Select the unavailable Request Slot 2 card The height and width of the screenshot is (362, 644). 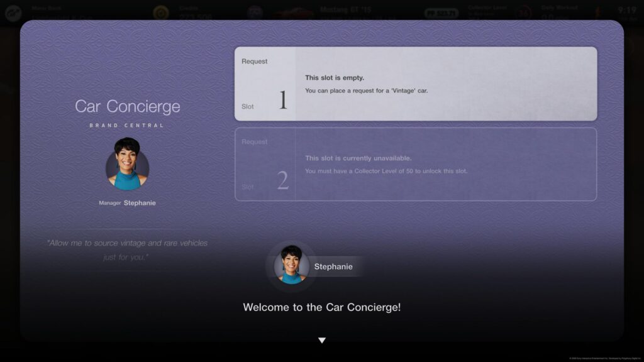click(x=416, y=164)
